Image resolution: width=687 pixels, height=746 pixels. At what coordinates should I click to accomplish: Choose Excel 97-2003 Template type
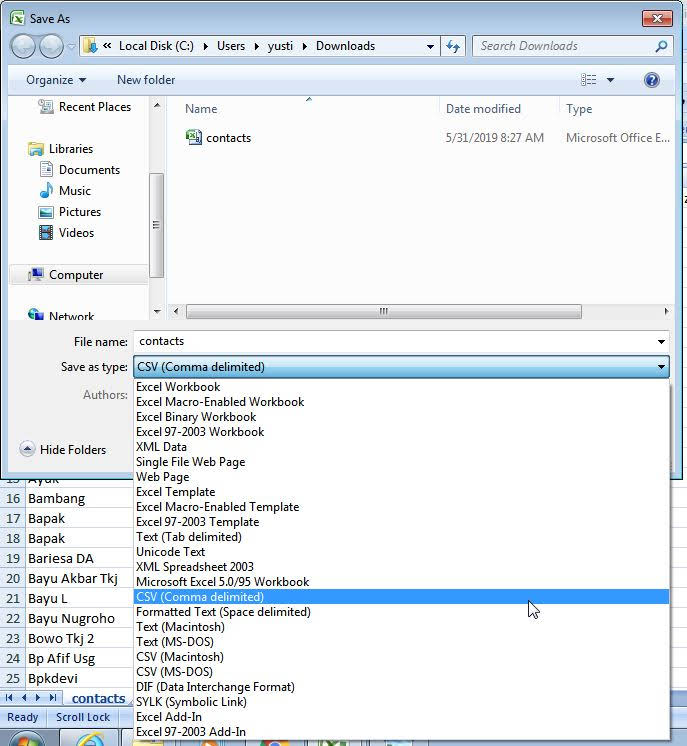pyautogui.click(x=402, y=522)
